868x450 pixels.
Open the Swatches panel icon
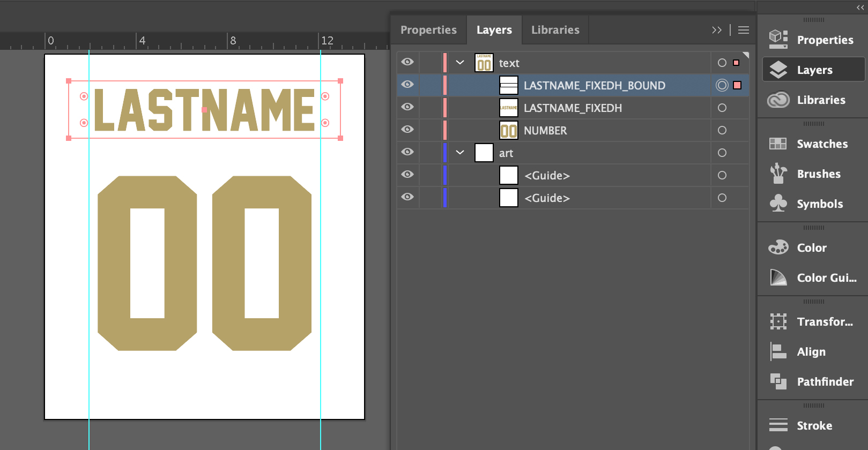coord(778,144)
